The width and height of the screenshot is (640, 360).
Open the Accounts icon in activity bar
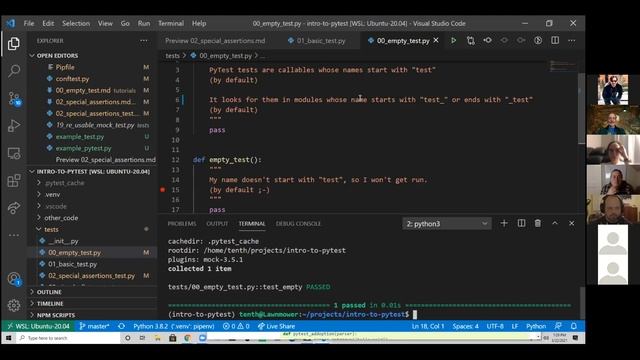coord(14,279)
